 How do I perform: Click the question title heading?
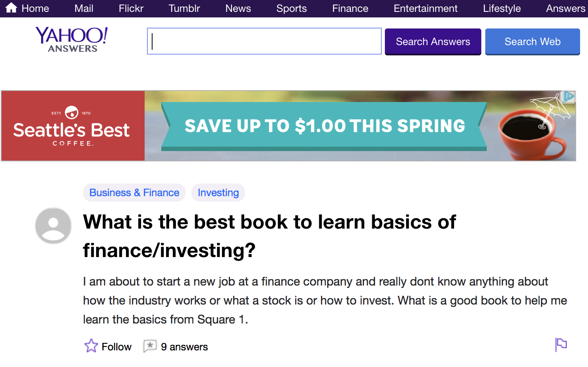point(269,236)
